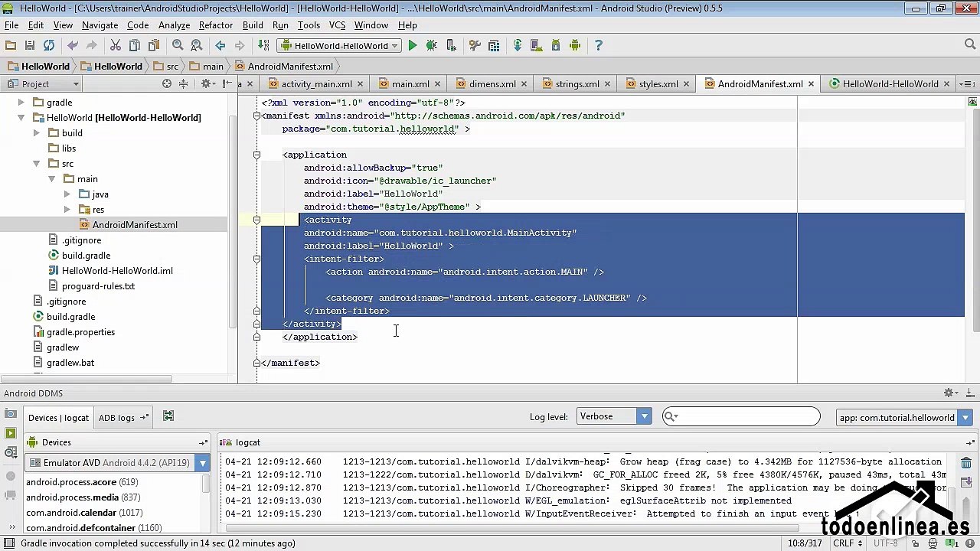Click the Save All floppy disk icon
980x551 pixels.
pos(30,46)
